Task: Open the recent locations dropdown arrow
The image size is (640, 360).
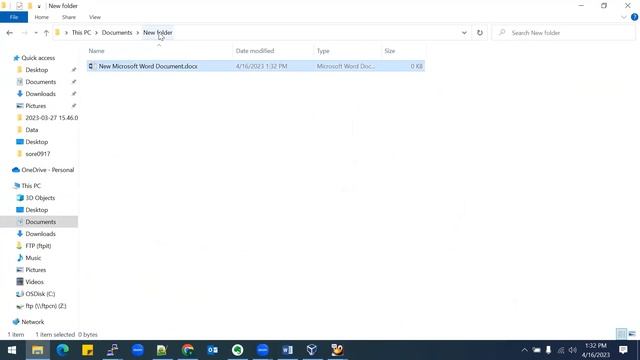Action: [36, 33]
